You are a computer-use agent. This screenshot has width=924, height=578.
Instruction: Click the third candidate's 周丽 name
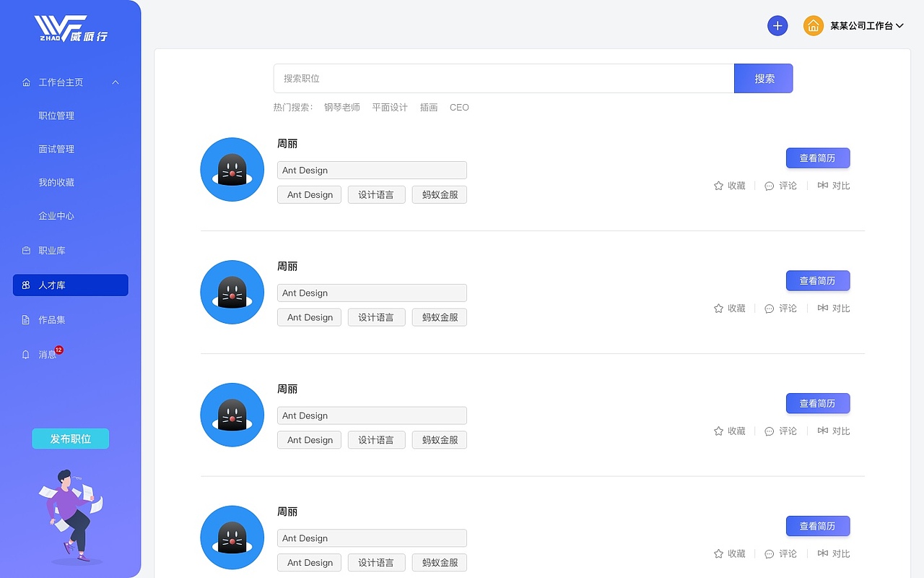[287, 389]
